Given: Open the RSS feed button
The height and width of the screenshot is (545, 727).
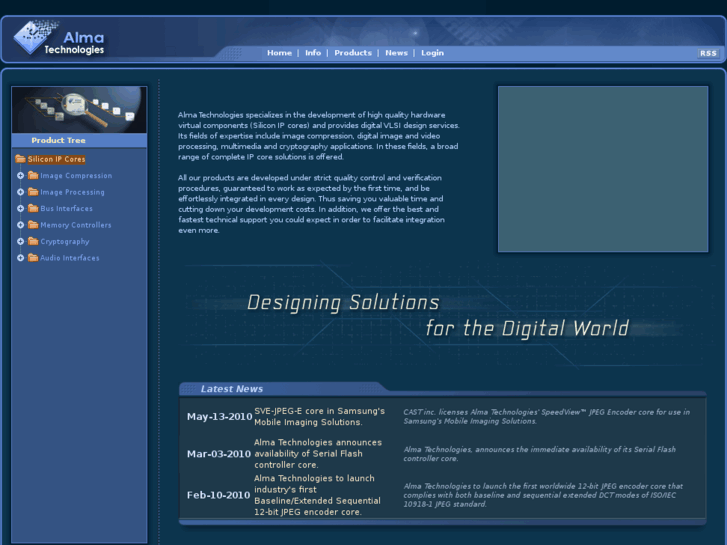Looking at the screenshot, I should [x=708, y=53].
